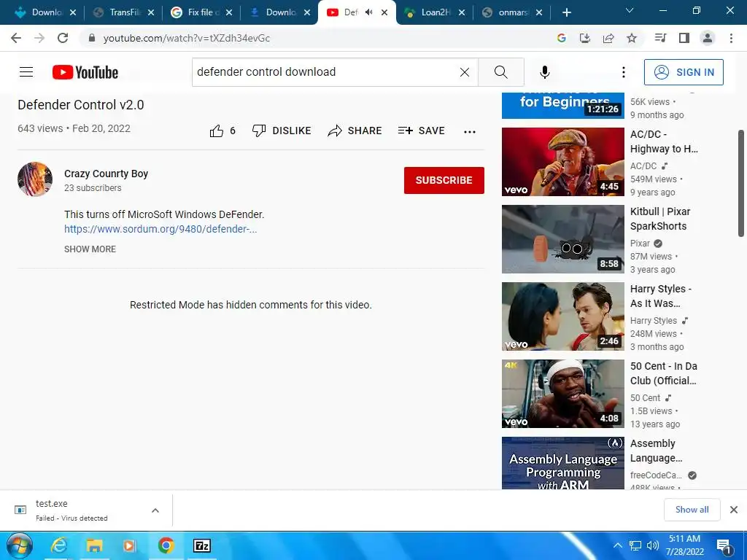Open the taskbar clock showing 5:11 AM
This screenshot has height=560, width=747.
684,545
